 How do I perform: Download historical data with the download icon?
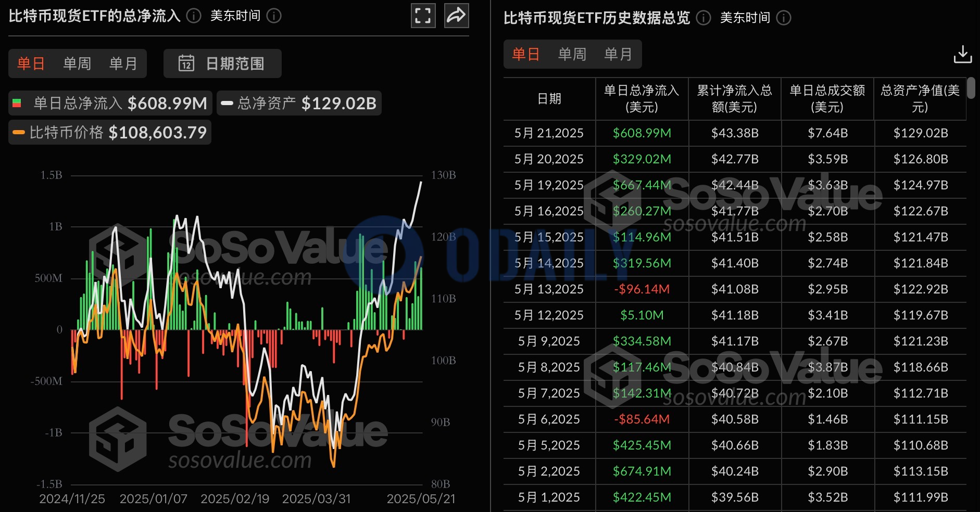click(962, 54)
